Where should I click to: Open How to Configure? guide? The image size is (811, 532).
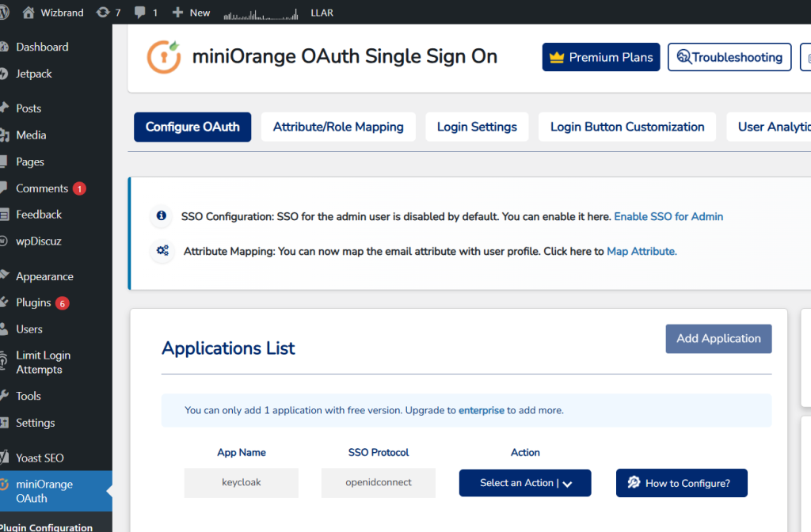tap(681, 483)
